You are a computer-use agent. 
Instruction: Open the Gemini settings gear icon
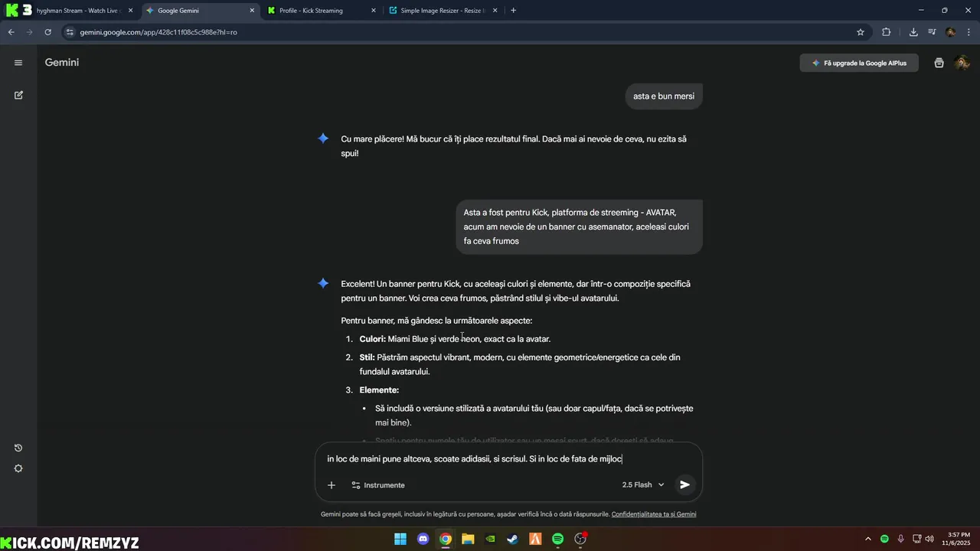point(18,468)
